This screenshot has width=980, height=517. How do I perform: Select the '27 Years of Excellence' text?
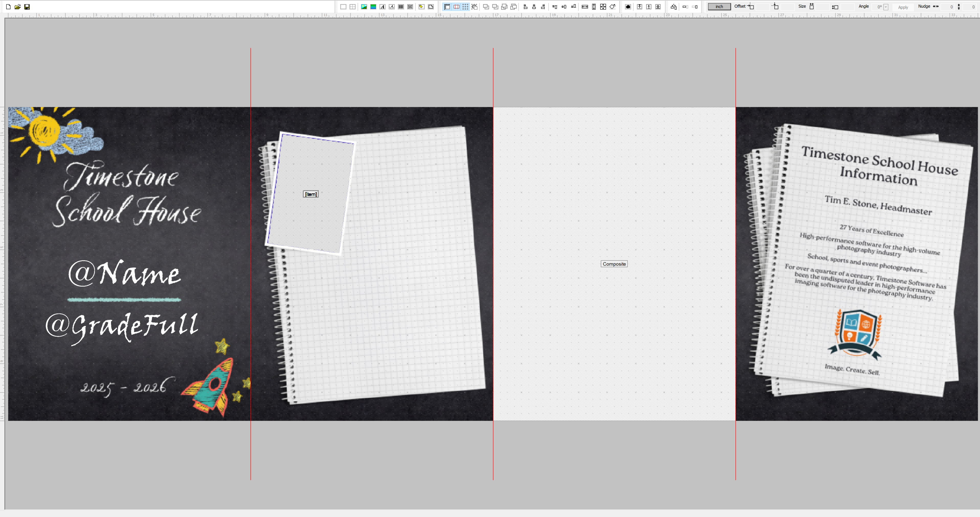coord(871,231)
